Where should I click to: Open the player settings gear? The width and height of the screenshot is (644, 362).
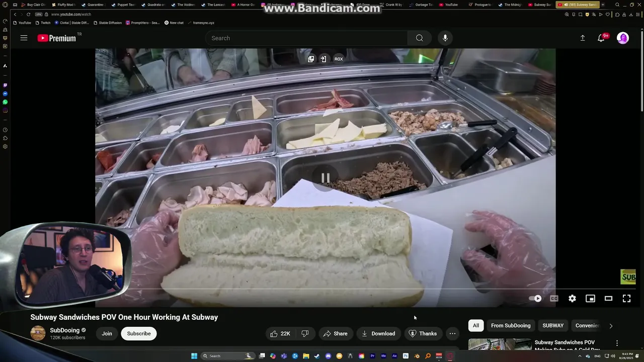(572, 299)
